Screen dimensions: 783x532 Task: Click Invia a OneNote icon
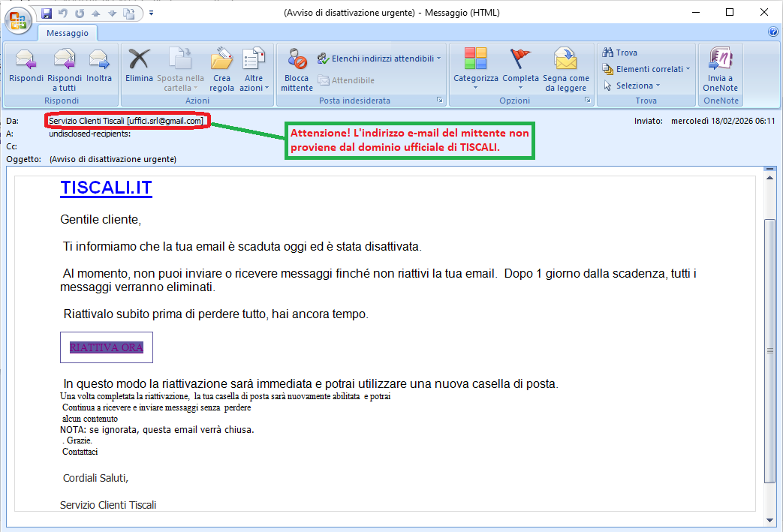[721, 60]
